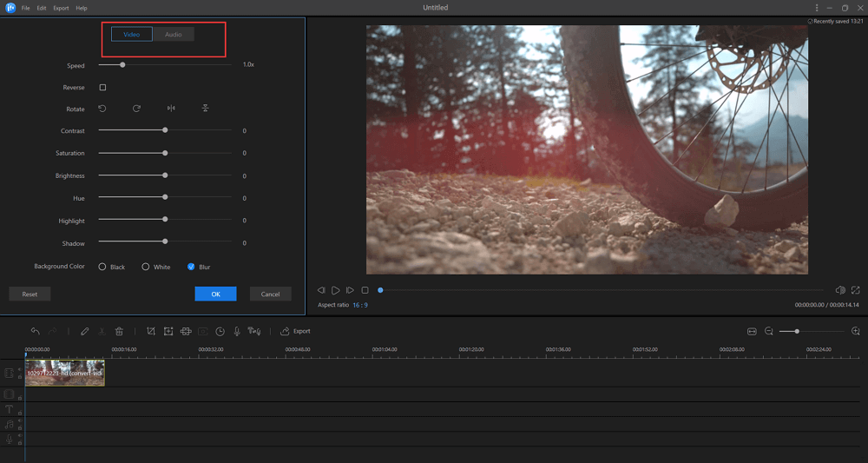The height and width of the screenshot is (463, 868).
Task: Lock the main video track
Action: coord(20,377)
